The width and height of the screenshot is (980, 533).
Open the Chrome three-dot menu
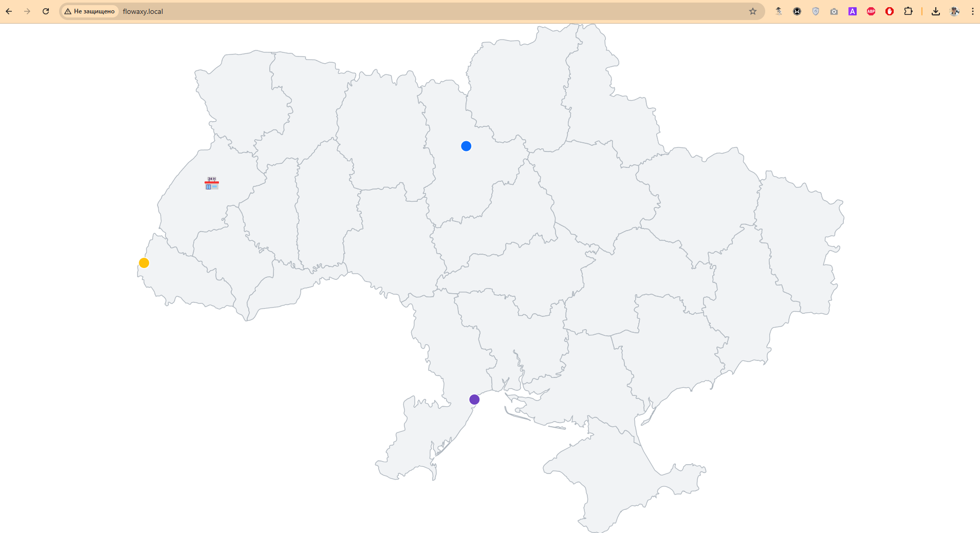click(x=972, y=11)
